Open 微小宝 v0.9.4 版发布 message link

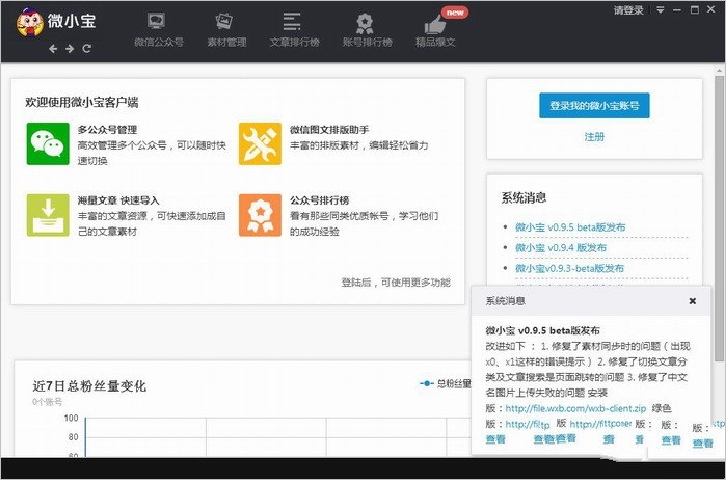pos(561,248)
